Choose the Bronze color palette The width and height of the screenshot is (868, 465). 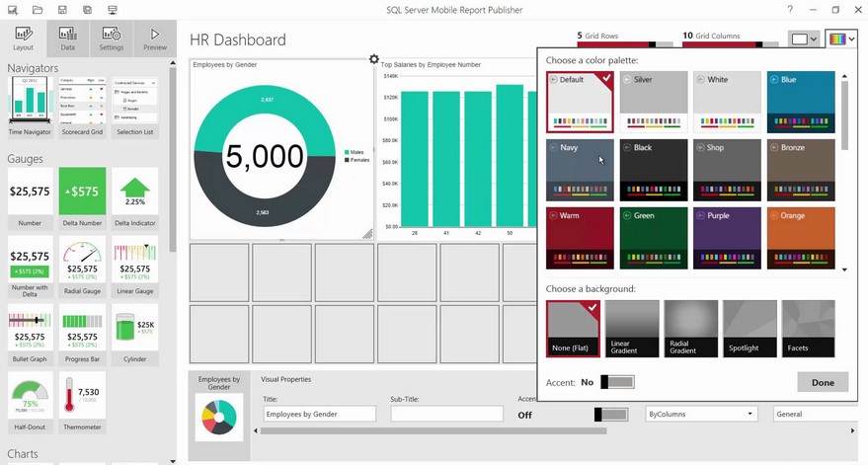(x=801, y=170)
